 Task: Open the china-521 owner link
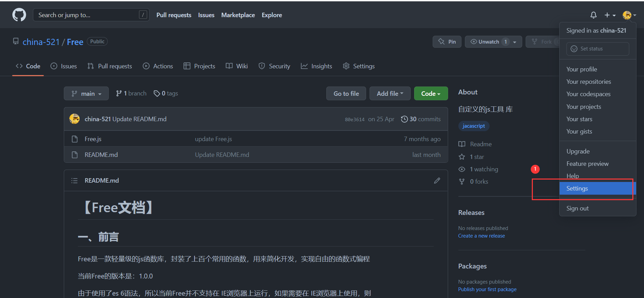(41, 42)
